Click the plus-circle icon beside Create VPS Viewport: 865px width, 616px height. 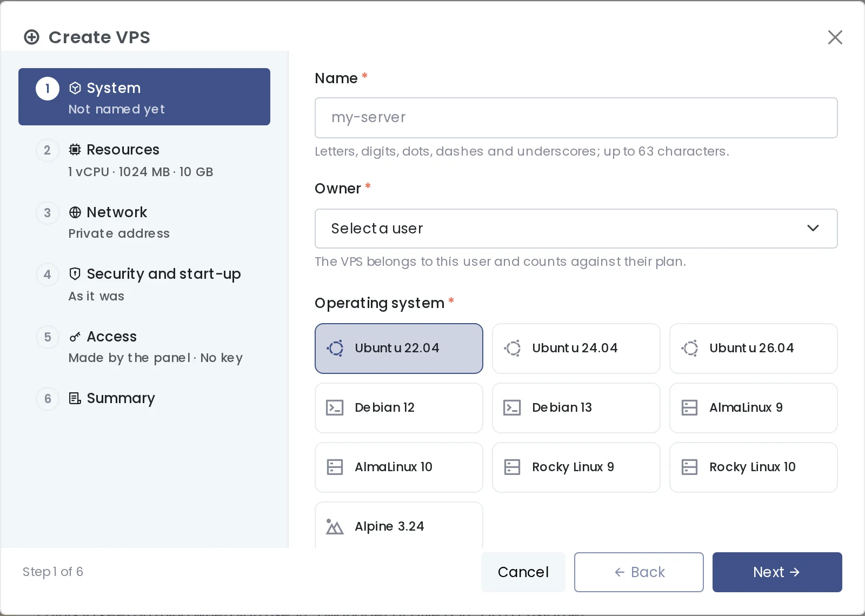(x=32, y=37)
